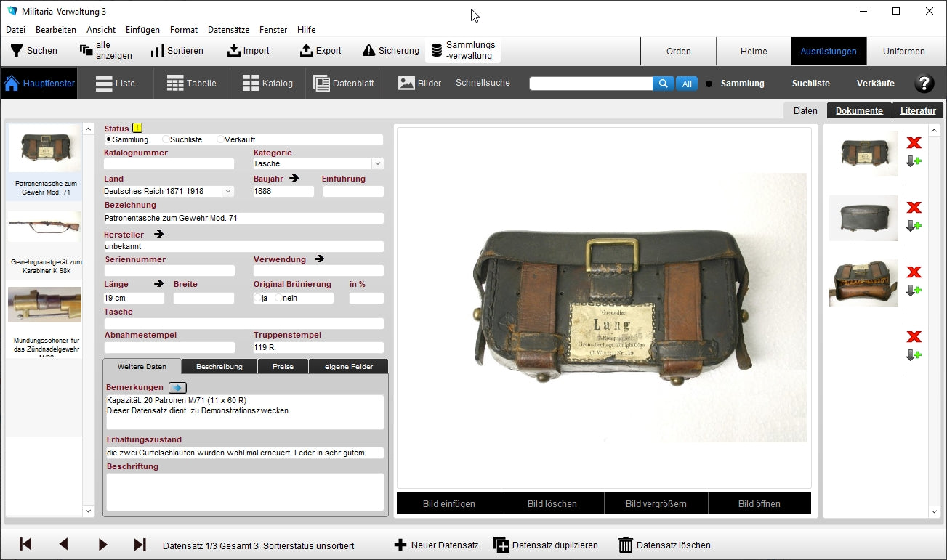The image size is (947, 560).
Task: Select the Suchliste status radio button
Action: (x=166, y=139)
